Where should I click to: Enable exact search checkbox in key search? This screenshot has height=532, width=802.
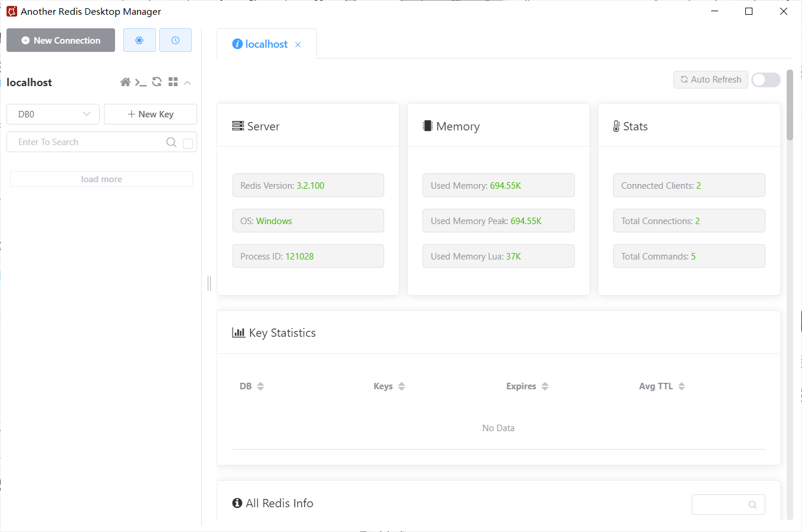click(x=188, y=143)
